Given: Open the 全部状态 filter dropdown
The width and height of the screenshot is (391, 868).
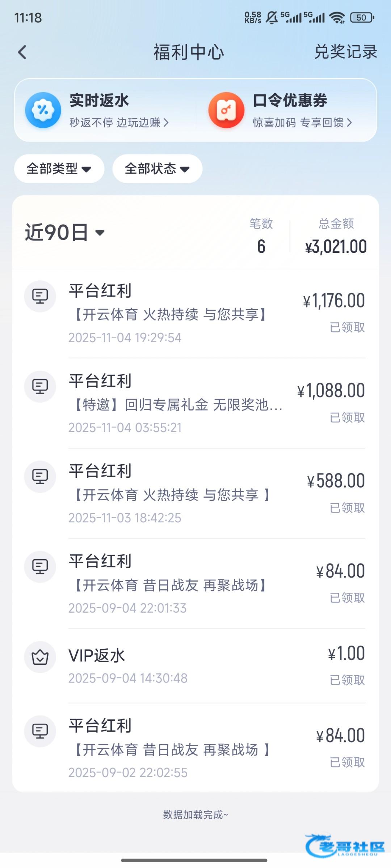Looking at the screenshot, I should pos(157,169).
